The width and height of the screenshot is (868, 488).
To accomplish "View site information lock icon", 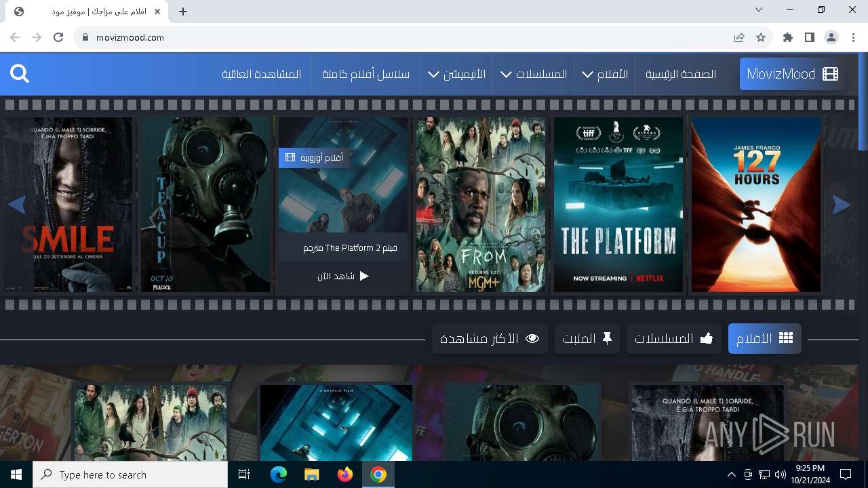I will point(85,37).
